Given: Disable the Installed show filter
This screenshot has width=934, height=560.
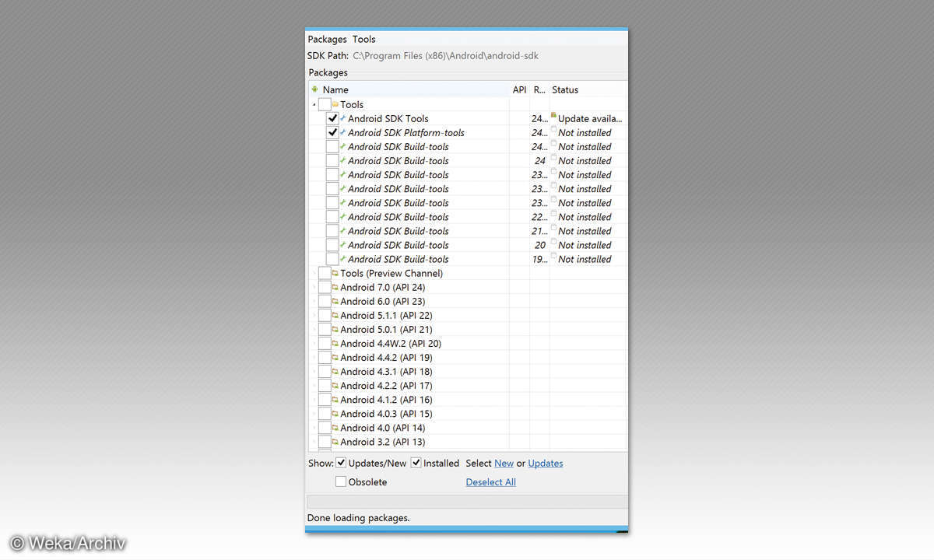Looking at the screenshot, I should (x=416, y=463).
